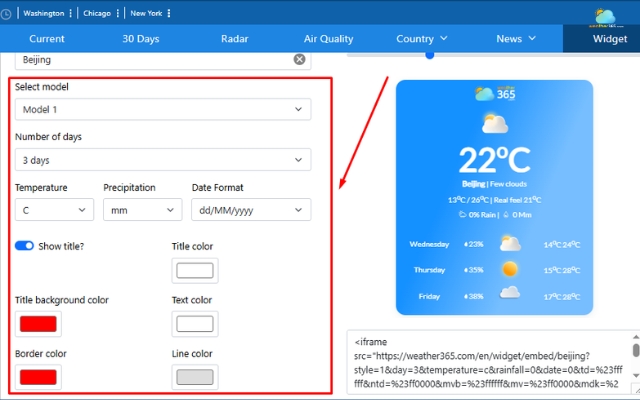Click the current weather cloud-sun icon in widget
640x400 pixels.
pos(495,124)
